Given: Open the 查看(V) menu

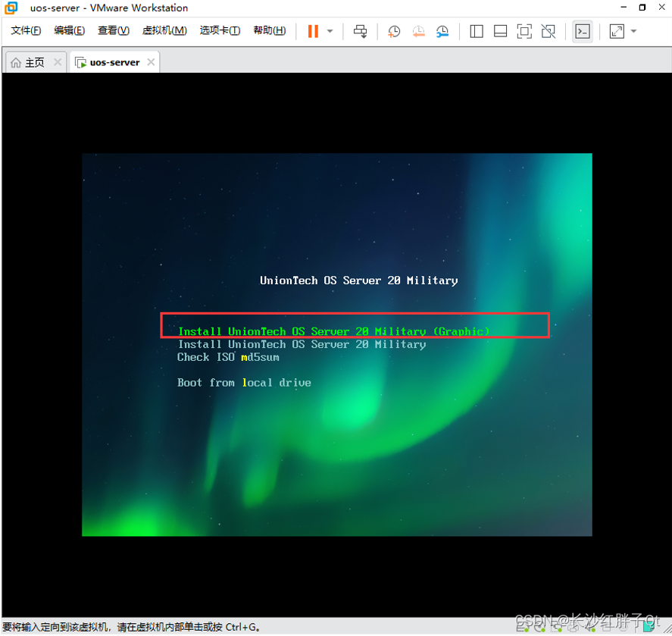Looking at the screenshot, I should click(113, 30).
